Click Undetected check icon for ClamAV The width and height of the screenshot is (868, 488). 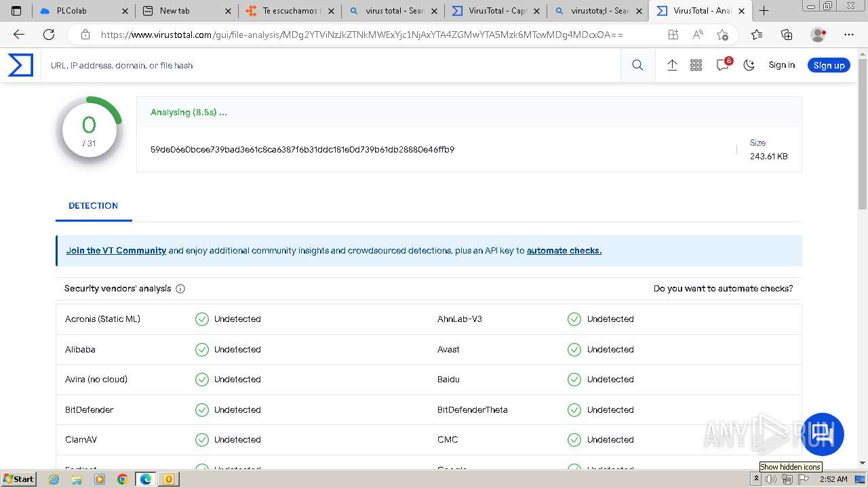pos(202,440)
